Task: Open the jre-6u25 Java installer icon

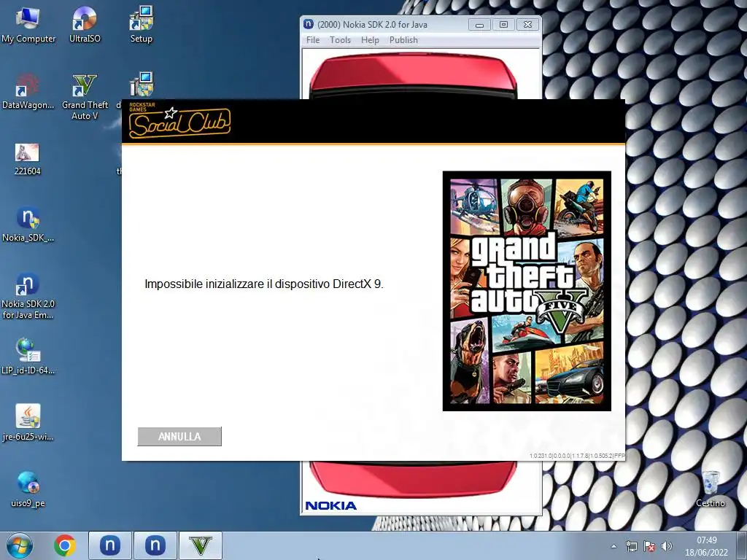Action: click(x=28, y=423)
